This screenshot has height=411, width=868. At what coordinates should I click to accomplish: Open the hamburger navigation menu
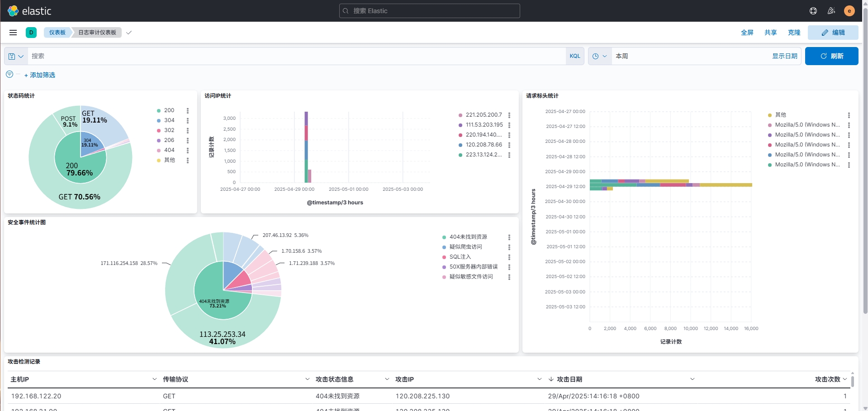click(x=13, y=33)
